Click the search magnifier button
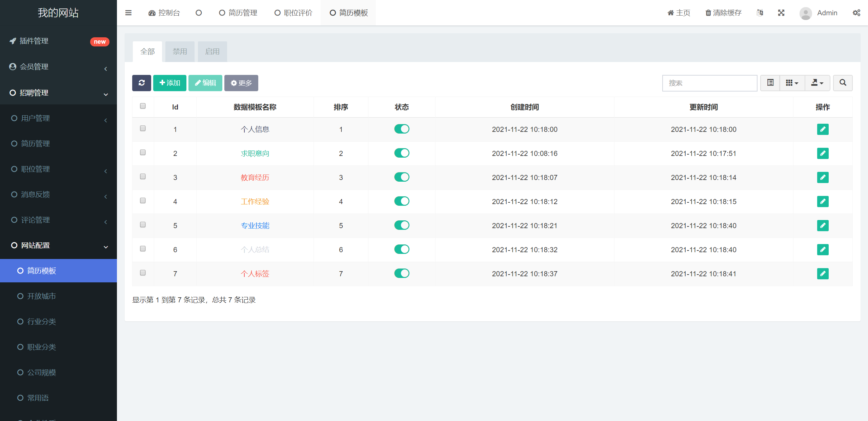This screenshot has width=868, height=421. (x=843, y=83)
